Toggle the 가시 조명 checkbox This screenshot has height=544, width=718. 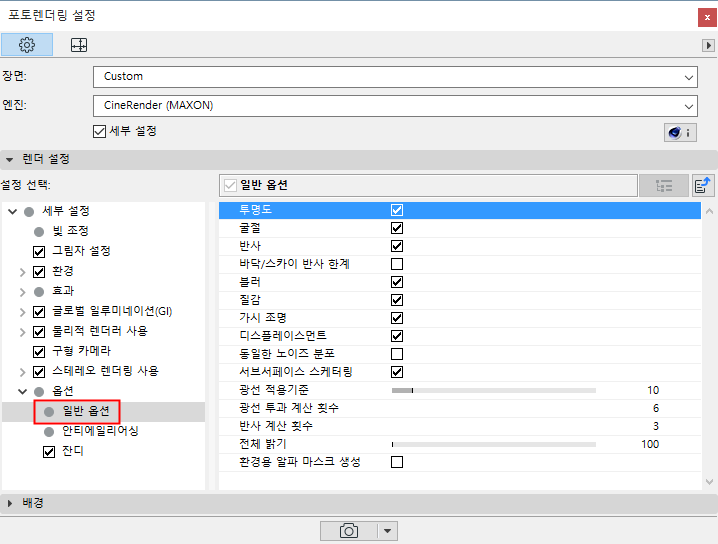[397, 318]
